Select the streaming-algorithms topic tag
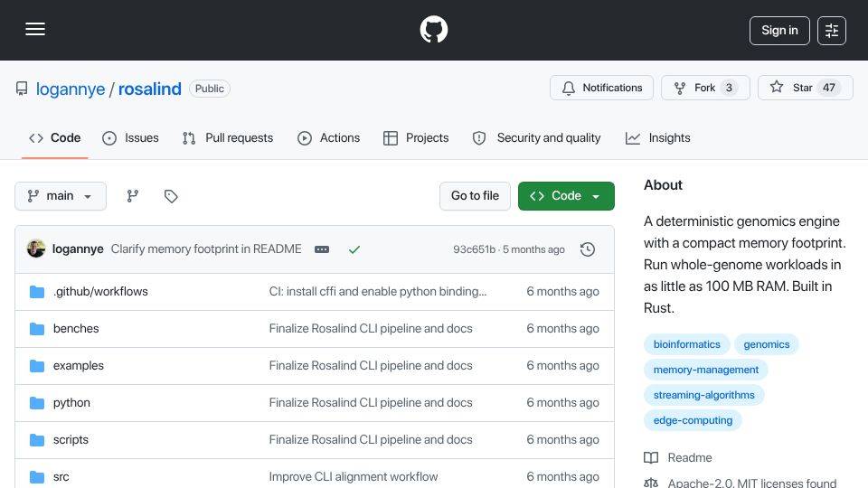 (x=703, y=395)
